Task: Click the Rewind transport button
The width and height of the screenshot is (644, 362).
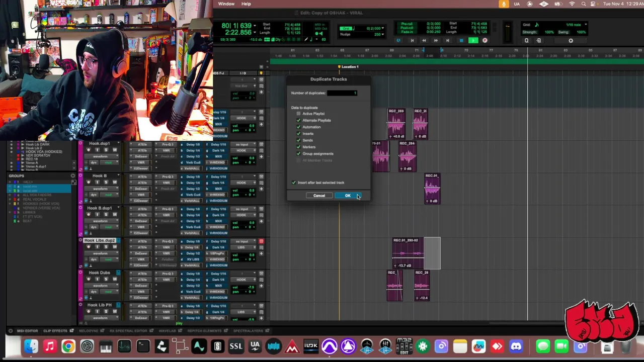Action: [x=424, y=40]
